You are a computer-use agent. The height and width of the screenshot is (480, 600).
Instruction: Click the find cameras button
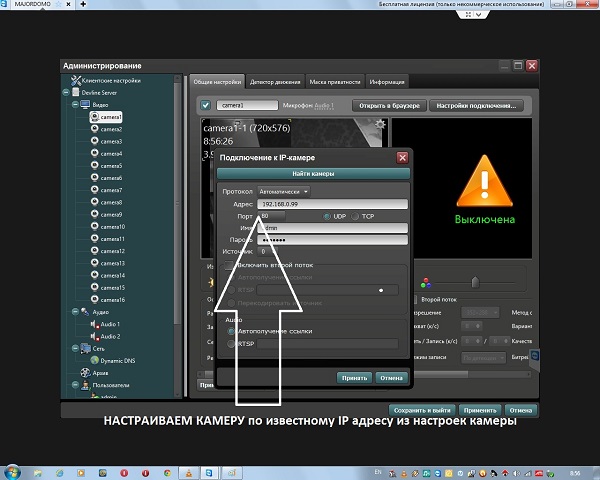[x=314, y=174]
